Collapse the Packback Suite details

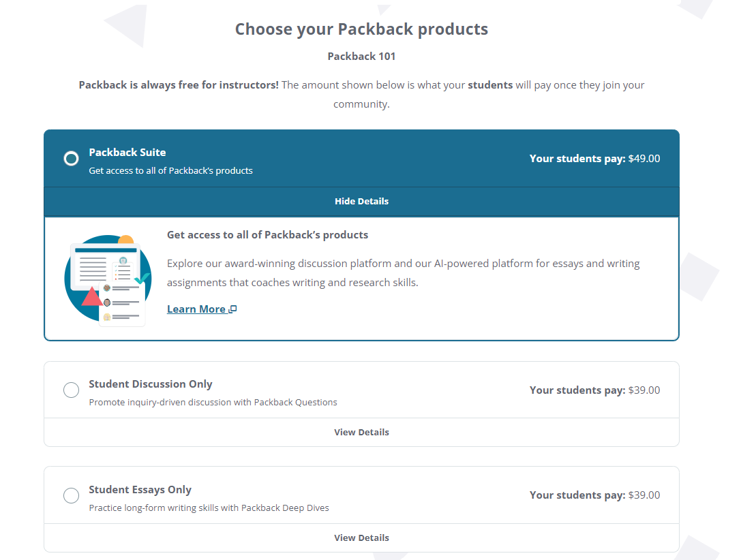tap(361, 201)
